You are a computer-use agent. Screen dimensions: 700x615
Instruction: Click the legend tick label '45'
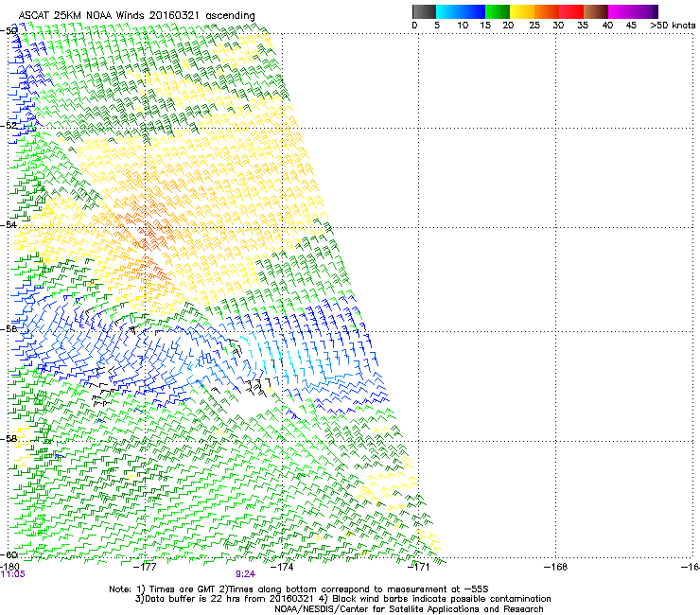[631, 26]
